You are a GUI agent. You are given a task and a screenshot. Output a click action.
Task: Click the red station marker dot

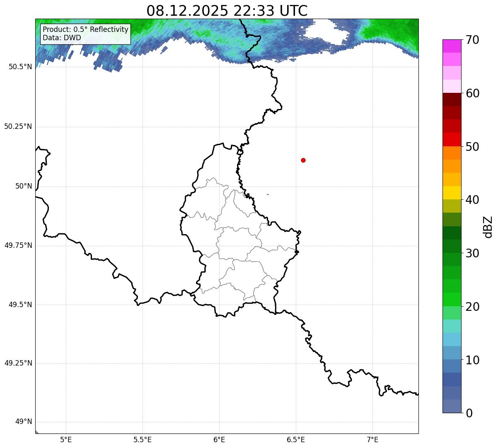click(303, 160)
